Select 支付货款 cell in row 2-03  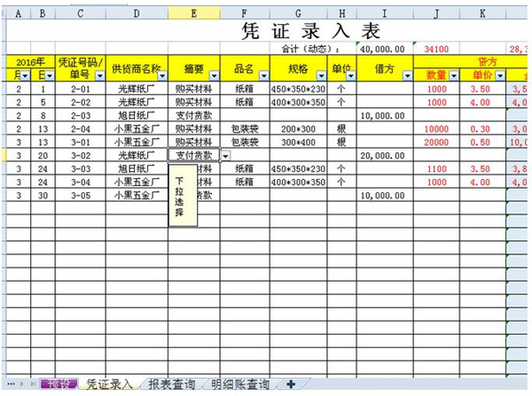pyautogui.click(x=194, y=116)
